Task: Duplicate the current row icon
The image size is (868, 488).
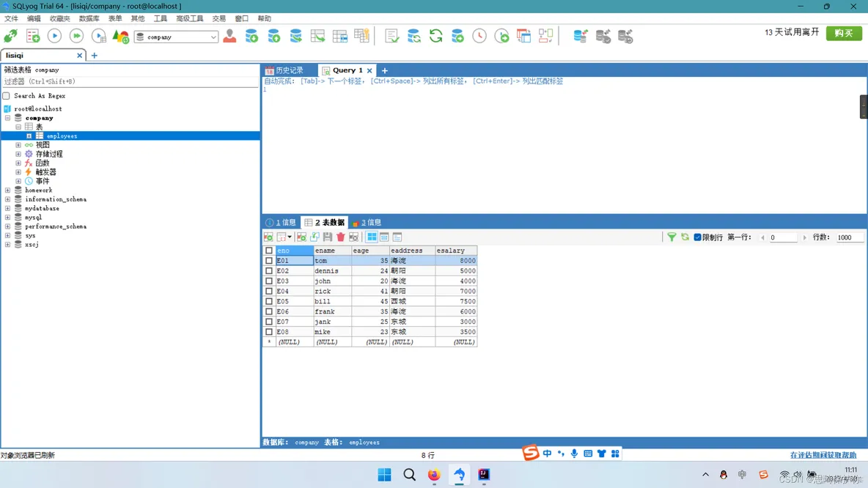Action: tap(315, 237)
